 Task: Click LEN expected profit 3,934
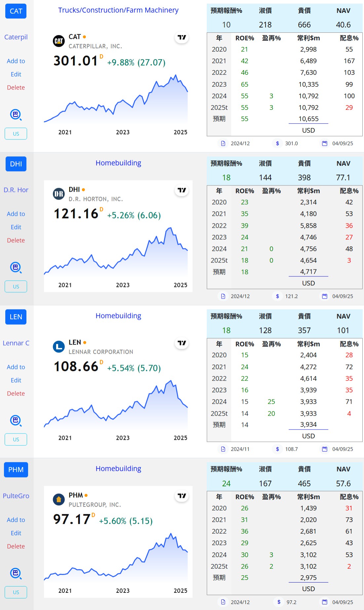(x=308, y=425)
